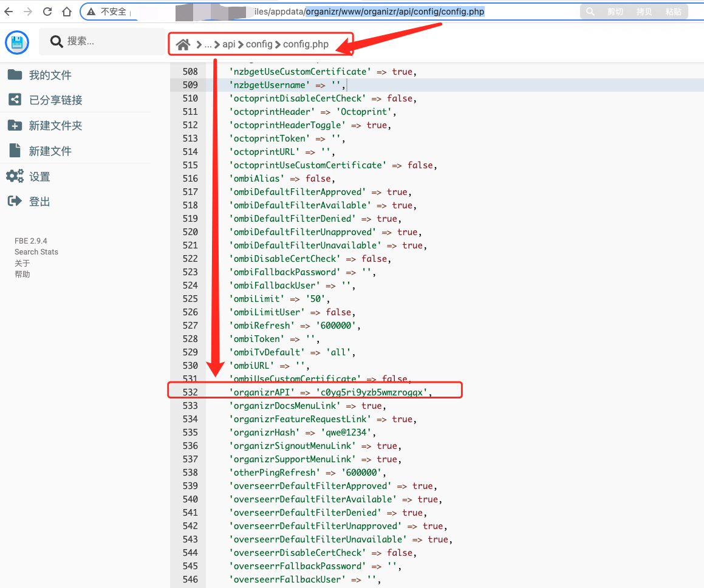Click the share icon beside 已分享链接
This screenshot has width=704, height=588.
pos(15,100)
